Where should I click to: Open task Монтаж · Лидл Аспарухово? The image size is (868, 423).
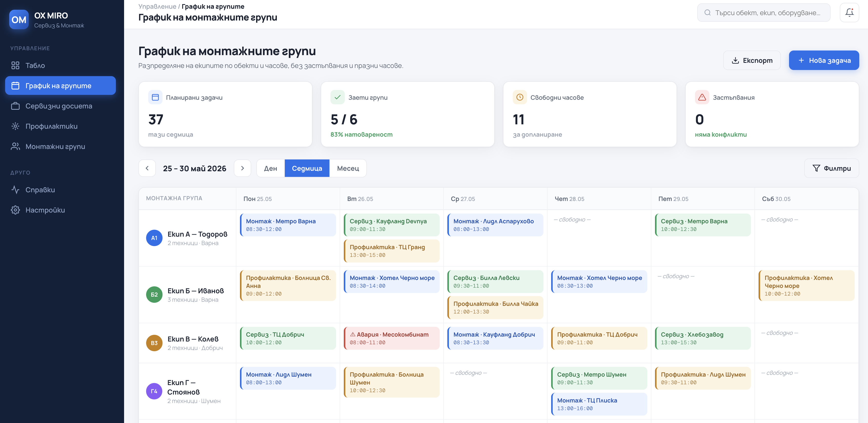[495, 225]
